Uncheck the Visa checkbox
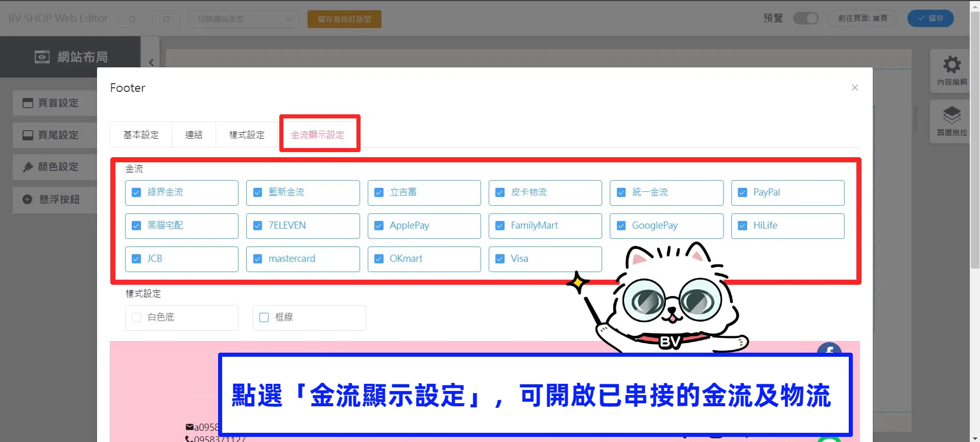This screenshot has height=442, width=980. click(x=500, y=259)
